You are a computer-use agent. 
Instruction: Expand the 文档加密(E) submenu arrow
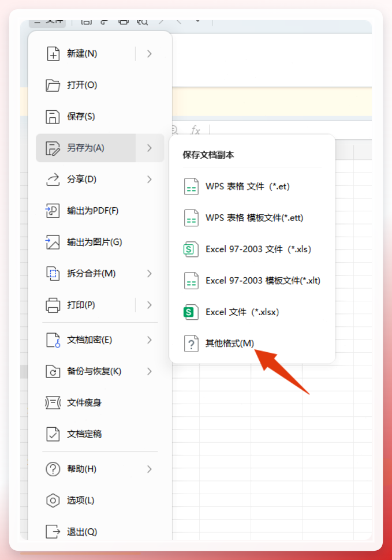coord(150,340)
